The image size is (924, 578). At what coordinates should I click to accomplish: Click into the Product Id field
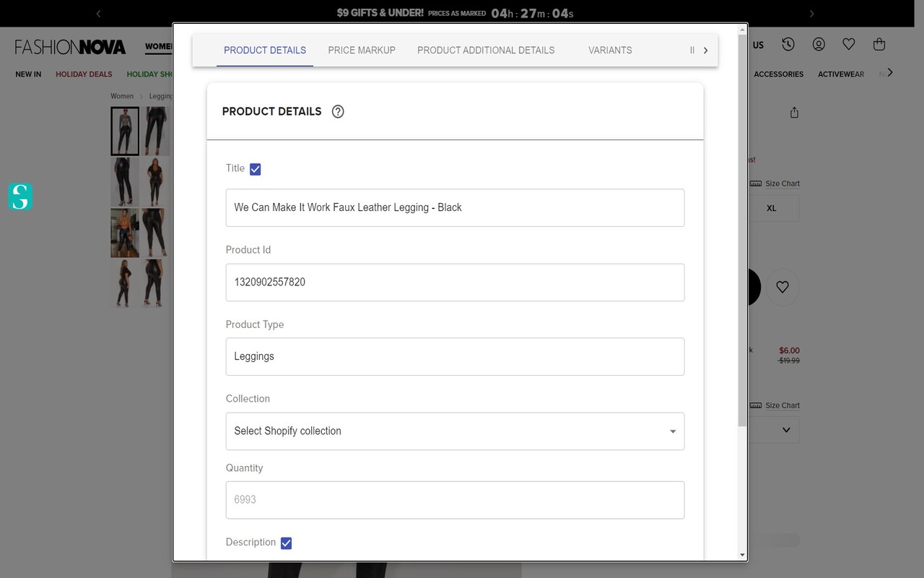tap(455, 282)
